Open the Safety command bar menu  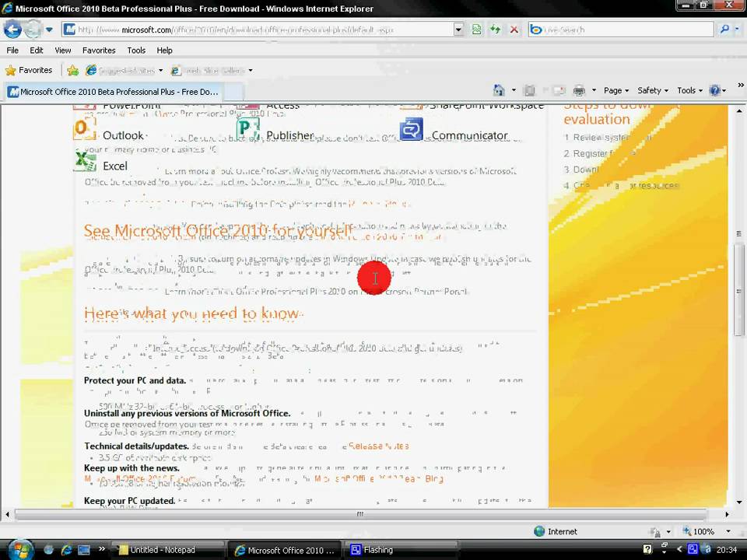(x=653, y=90)
